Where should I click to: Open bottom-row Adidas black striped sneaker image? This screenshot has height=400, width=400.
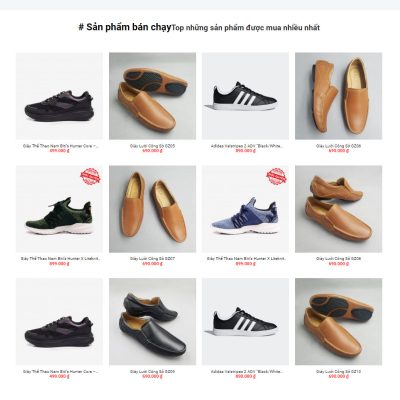pyautogui.click(x=245, y=322)
